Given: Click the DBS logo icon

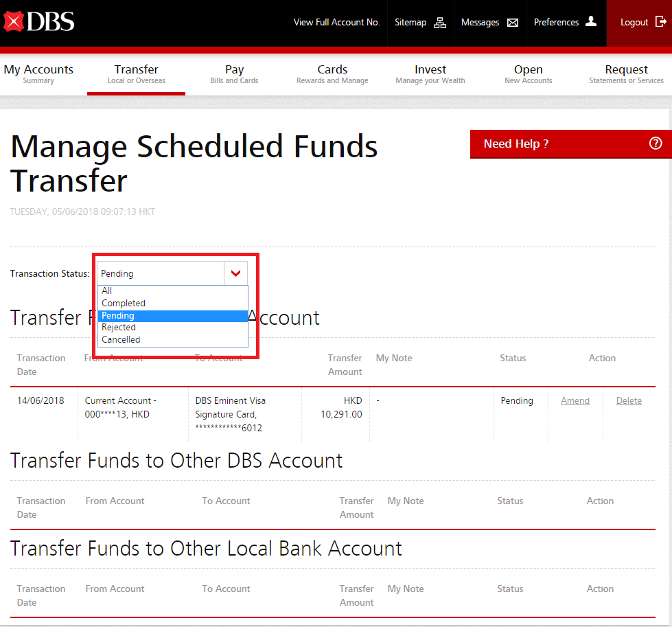Looking at the screenshot, I should pyautogui.click(x=14, y=21).
